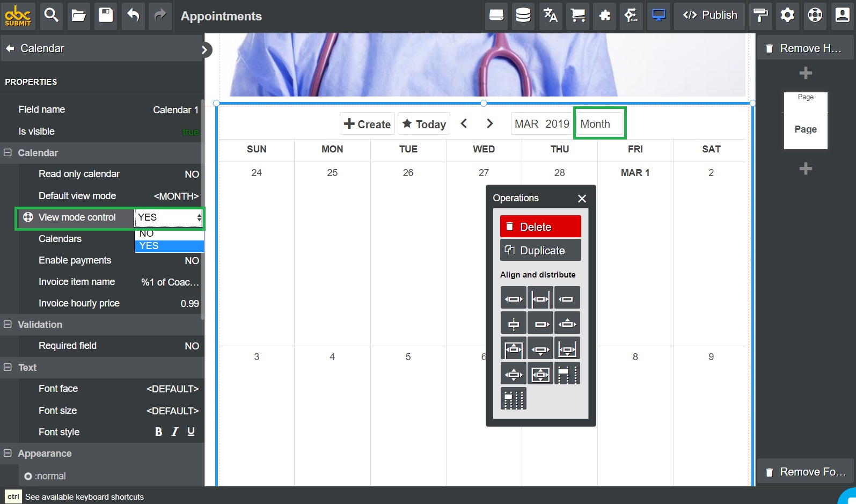Click the Remove Footer button
This screenshot has height=504, width=856.
click(805, 472)
